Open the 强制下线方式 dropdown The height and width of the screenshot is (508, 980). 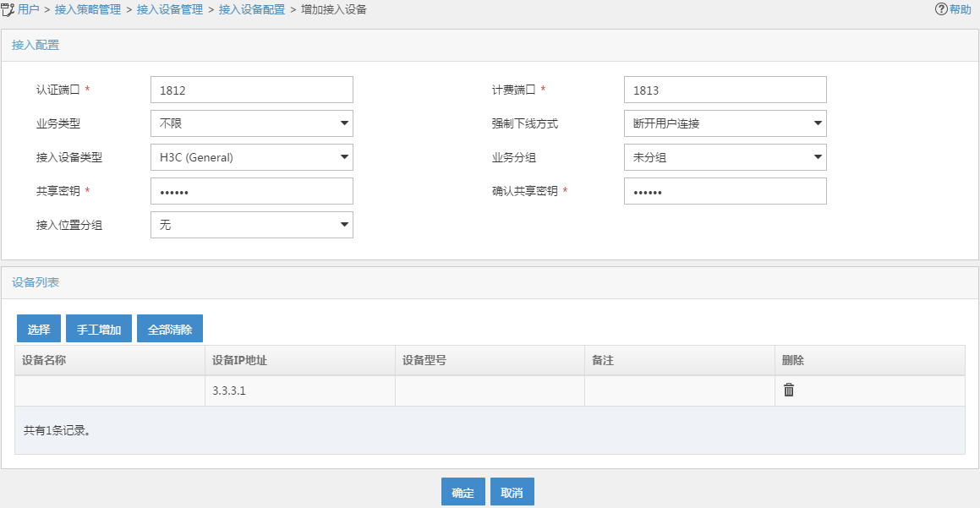tap(725, 123)
